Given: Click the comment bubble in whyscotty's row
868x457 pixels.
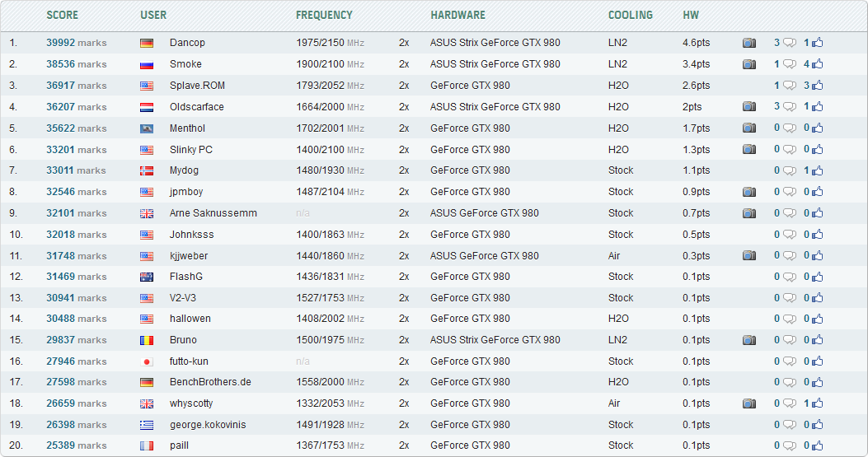Looking at the screenshot, I should click(790, 403).
